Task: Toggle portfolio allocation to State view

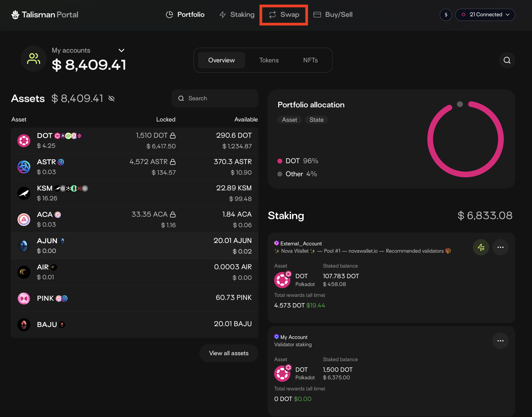Action: tap(316, 120)
